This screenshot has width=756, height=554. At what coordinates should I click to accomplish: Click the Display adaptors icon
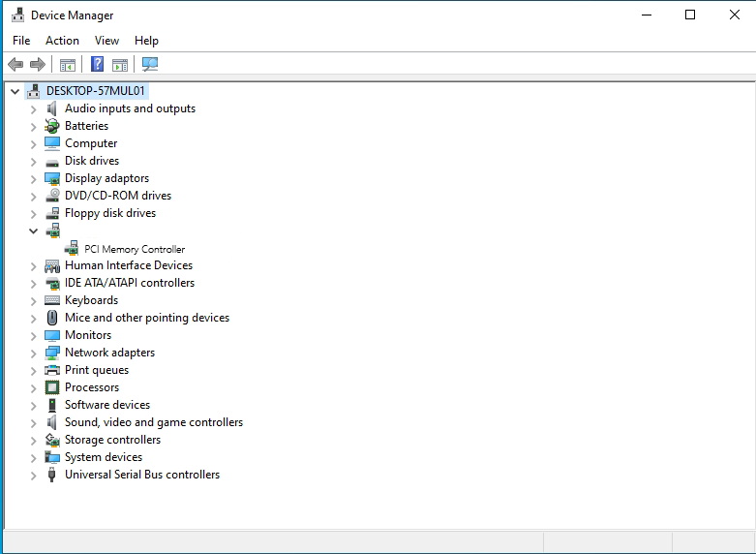click(52, 178)
